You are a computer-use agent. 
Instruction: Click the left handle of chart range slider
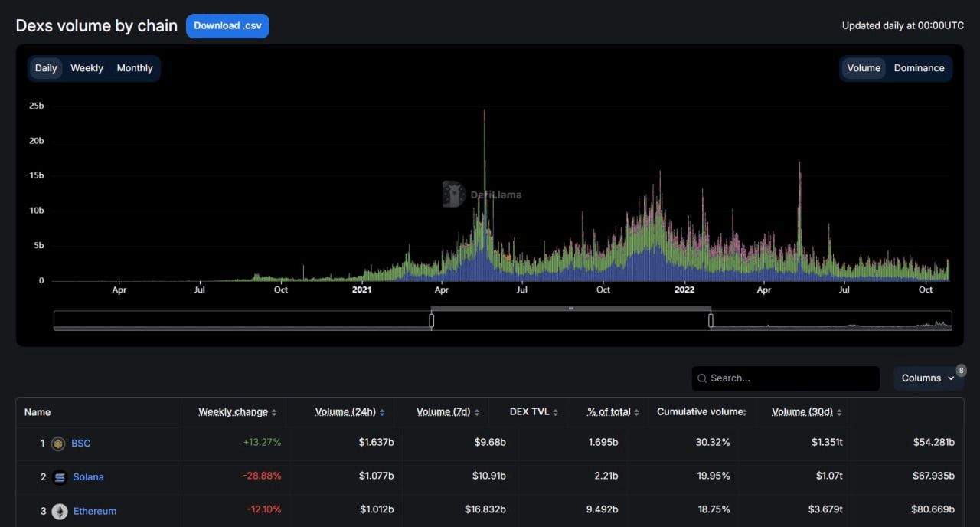click(x=431, y=320)
